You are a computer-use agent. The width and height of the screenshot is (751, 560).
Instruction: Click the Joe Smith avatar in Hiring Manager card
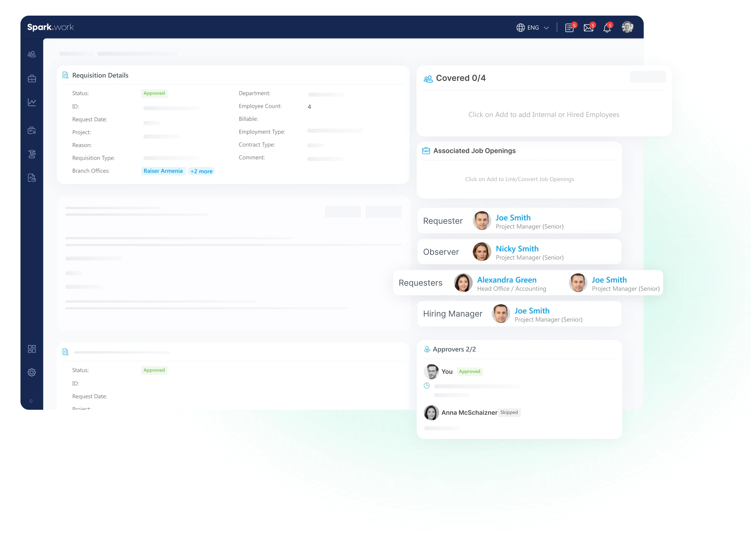[x=501, y=313]
